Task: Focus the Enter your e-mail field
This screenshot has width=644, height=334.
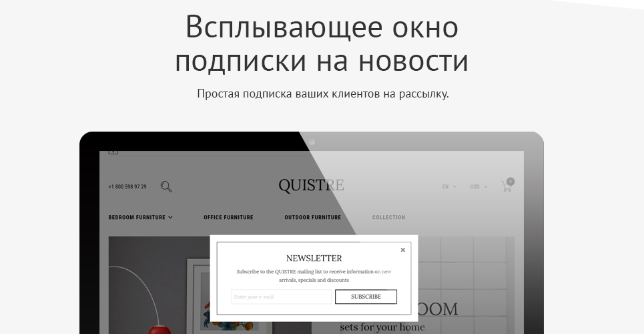Action: [281, 297]
